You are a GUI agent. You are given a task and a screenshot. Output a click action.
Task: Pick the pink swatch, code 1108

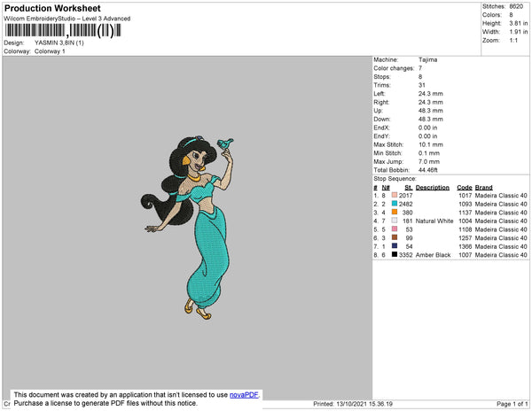pos(395,229)
